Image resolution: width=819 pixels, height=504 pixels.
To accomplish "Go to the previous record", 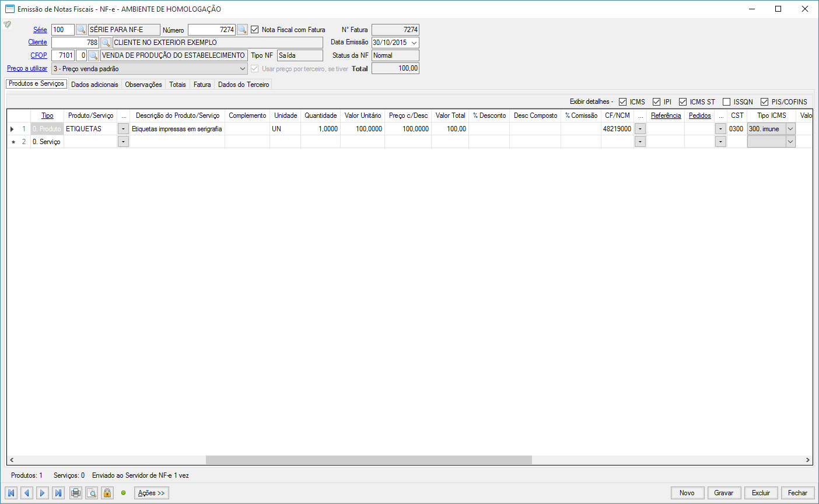I will click(27, 493).
